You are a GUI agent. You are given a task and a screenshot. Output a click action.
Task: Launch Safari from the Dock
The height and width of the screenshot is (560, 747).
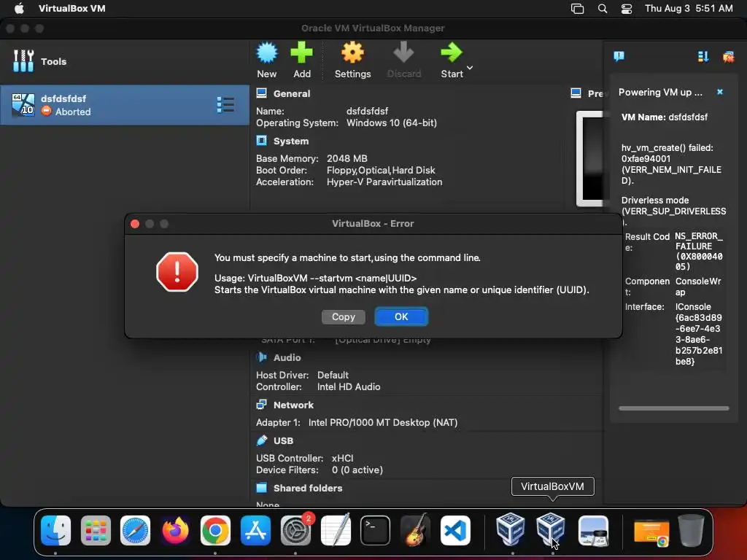pos(135,530)
